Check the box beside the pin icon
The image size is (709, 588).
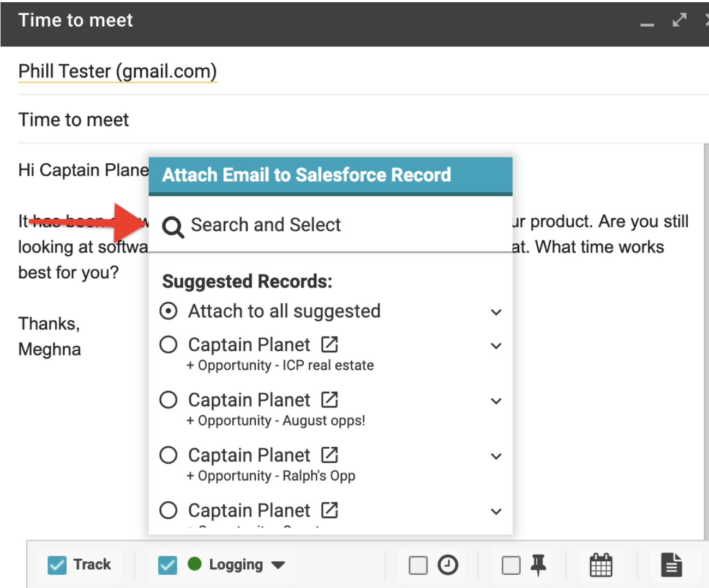[511, 565]
